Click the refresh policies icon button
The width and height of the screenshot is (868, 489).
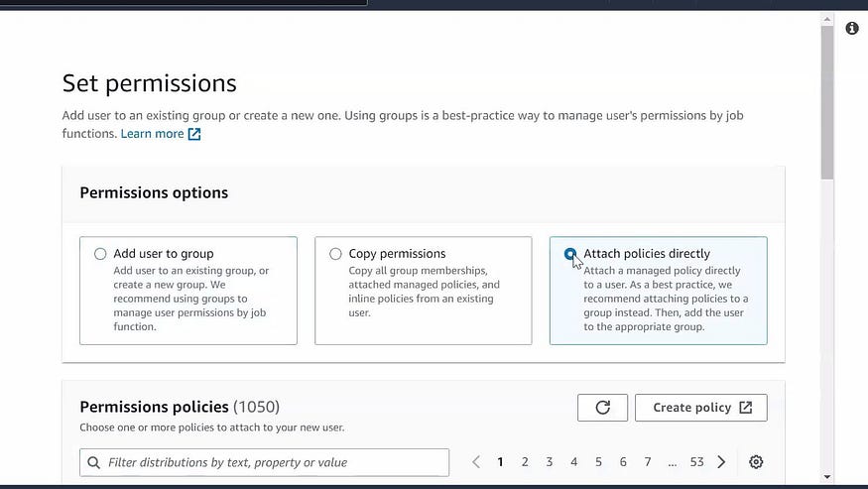point(602,408)
